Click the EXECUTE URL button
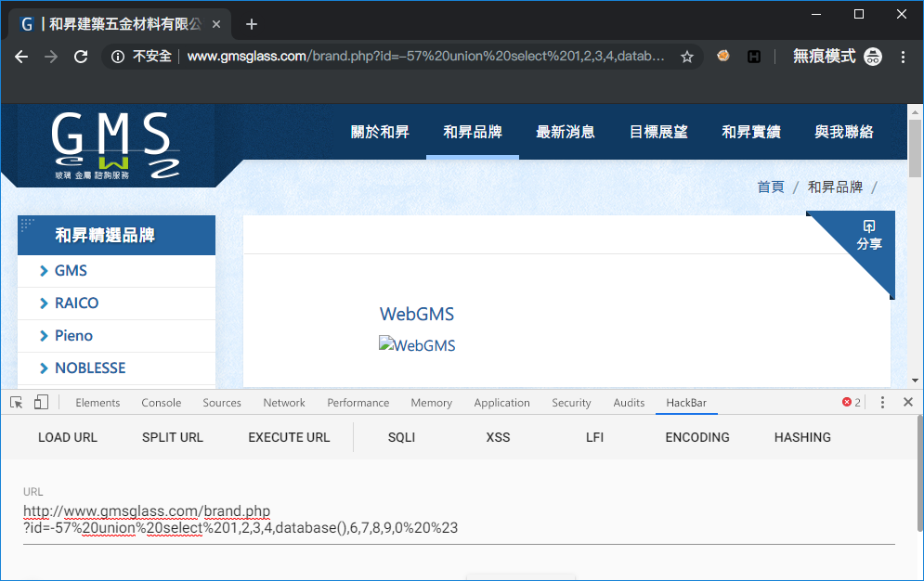Screen dimensions: 924x581 coord(289,437)
